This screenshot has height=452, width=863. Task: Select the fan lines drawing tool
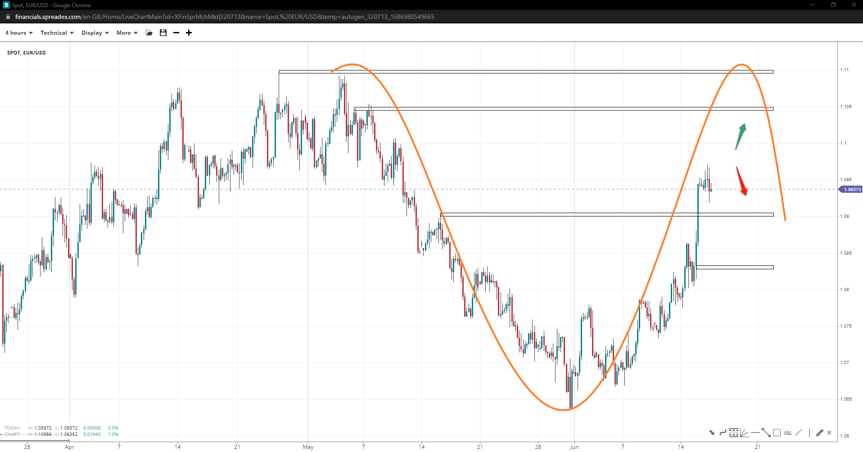pos(744,433)
